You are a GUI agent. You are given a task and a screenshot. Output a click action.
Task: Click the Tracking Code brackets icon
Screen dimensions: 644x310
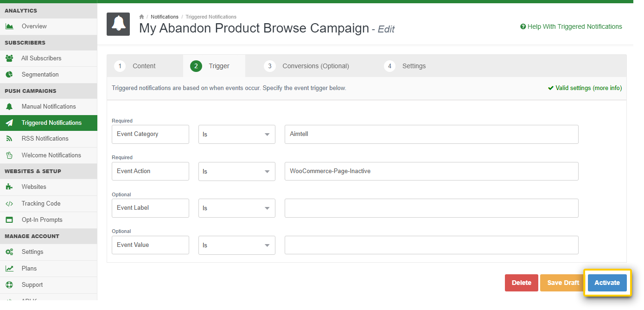click(9, 204)
